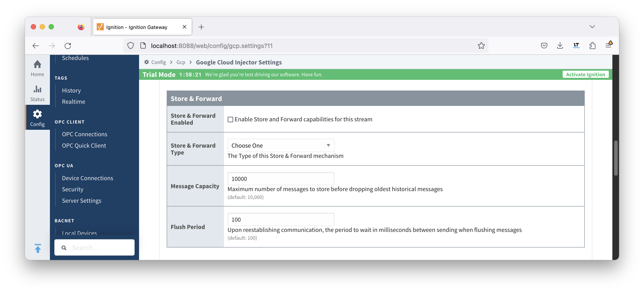This screenshot has height=293, width=644.
Task: Click the Firefox reload page icon
Action: point(68,46)
